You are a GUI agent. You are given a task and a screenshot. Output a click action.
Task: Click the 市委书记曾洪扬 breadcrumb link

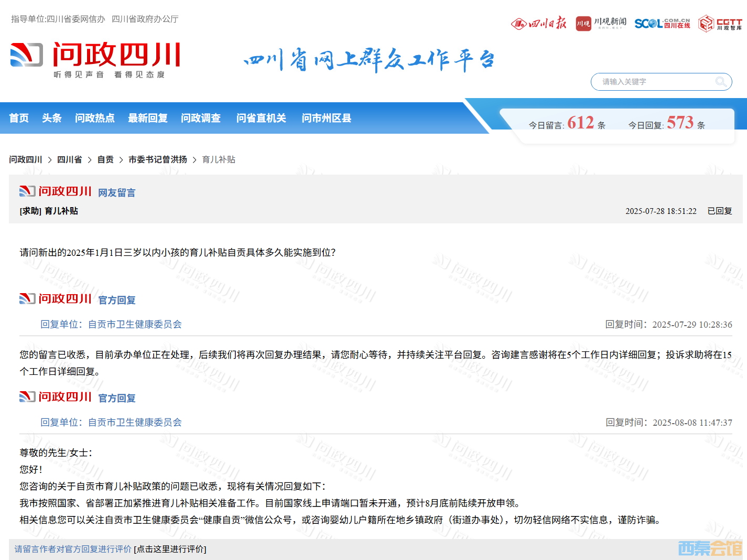(x=158, y=159)
